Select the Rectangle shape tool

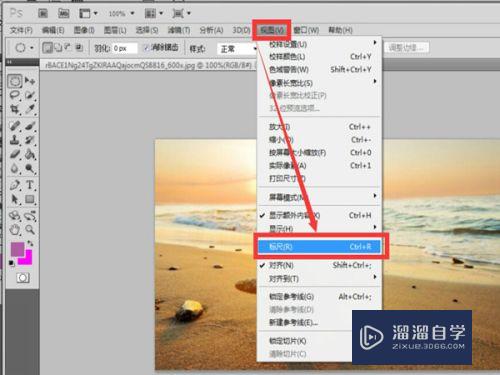(x=30, y=199)
